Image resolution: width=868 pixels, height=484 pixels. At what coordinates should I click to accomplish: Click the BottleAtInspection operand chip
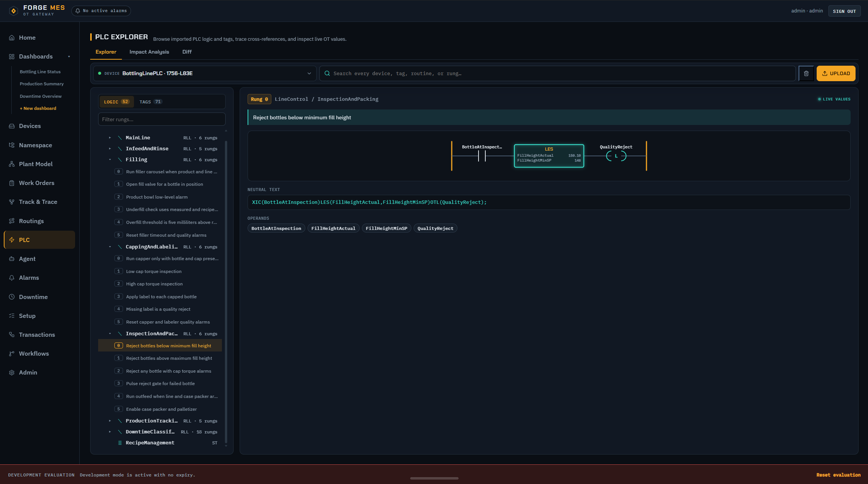[276, 228]
